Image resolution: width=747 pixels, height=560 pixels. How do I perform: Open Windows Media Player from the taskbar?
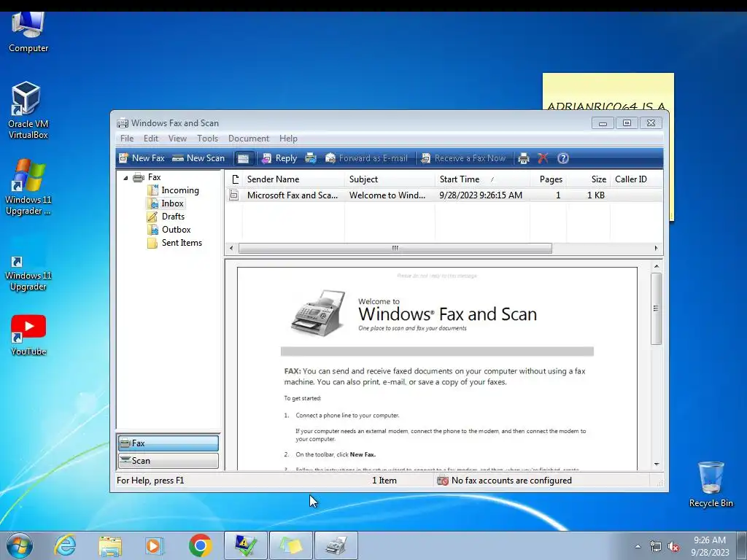click(x=155, y=545)
